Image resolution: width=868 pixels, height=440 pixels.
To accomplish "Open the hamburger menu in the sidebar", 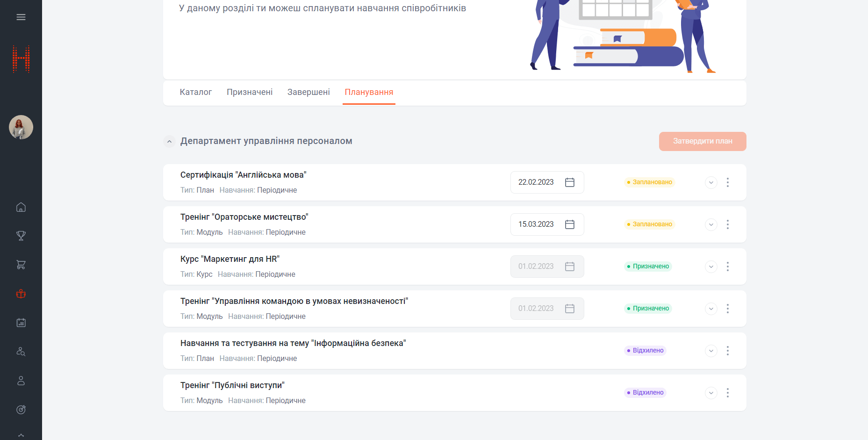I will pos(21,17).
